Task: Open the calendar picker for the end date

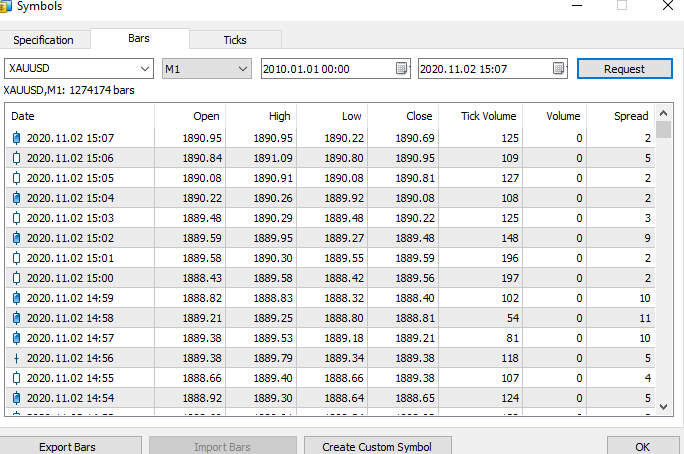Action: coord(558,68)
